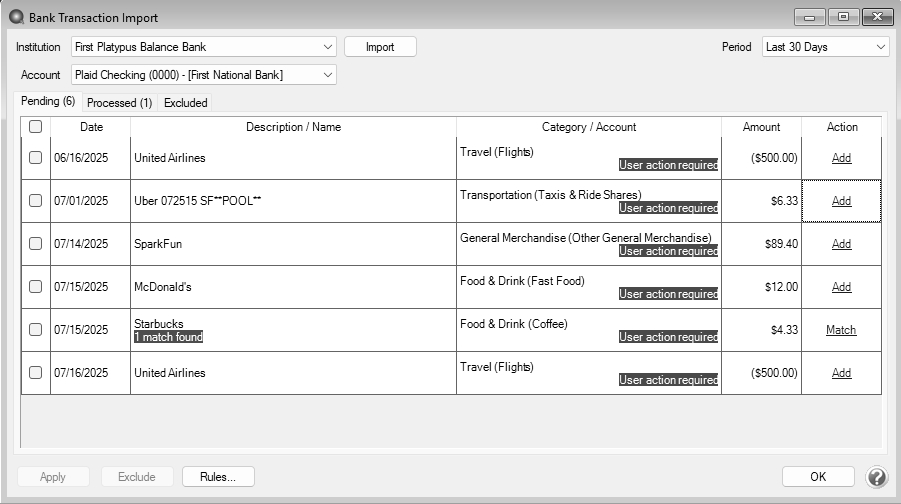This screenshot has width=901, height=504.
Task: Toggle the select-all checkbox in header
Action: pos(36,127)
